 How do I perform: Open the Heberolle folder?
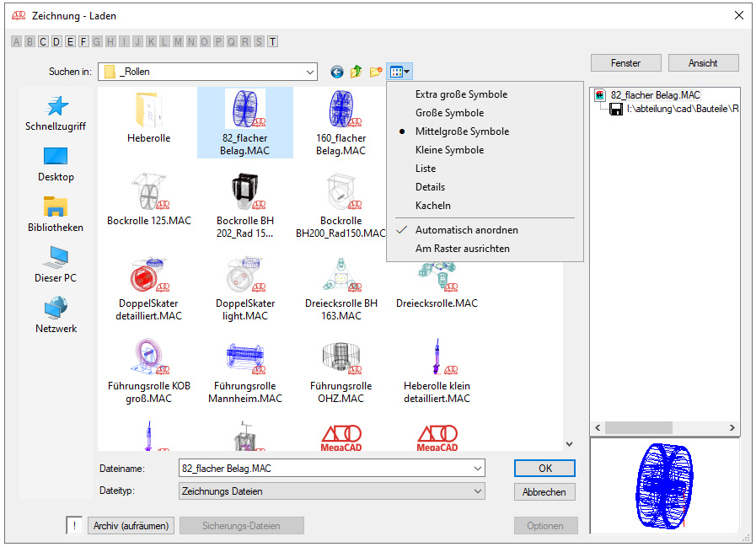(x=148, y=118)
